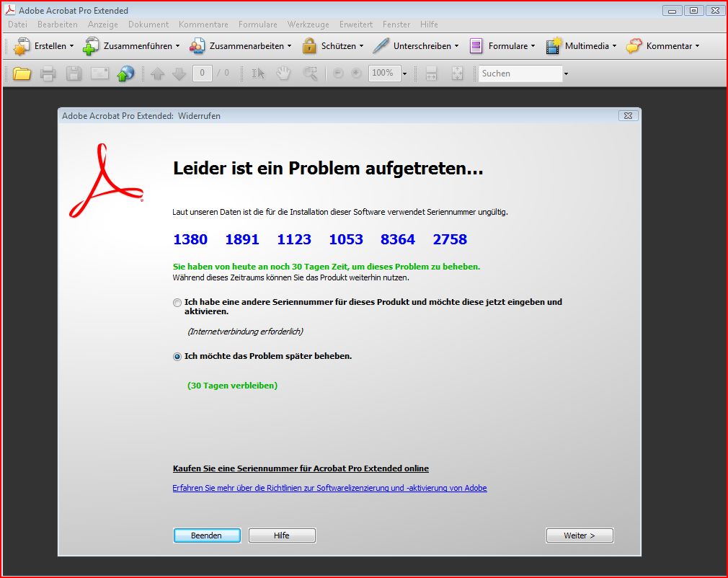Screen dimensions: 728x578
Task: Go to next page with down arrow
Action: click(179, 74)
